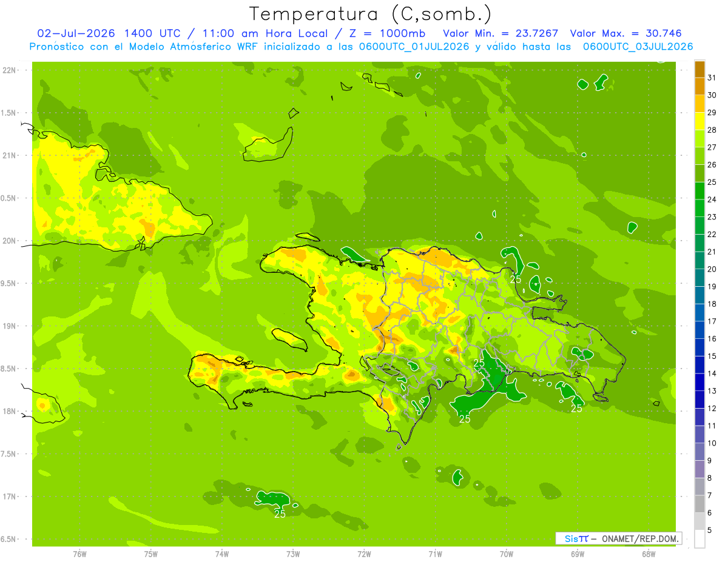Click the color bar segment between 30 and 31
The image size is (728, 562).
(699, 86)
